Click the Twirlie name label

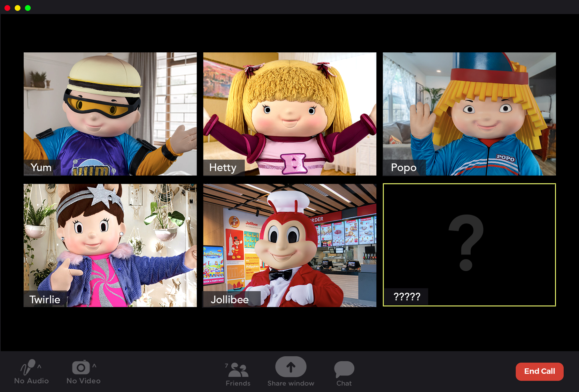click(x=45, y=299)
